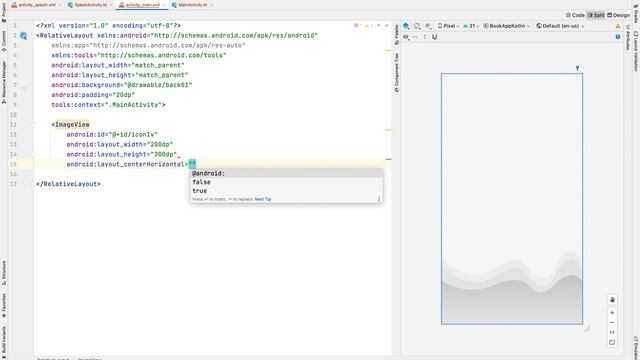Click the device preview canvas
The image size is (640, 360).
tap(512, 199)
